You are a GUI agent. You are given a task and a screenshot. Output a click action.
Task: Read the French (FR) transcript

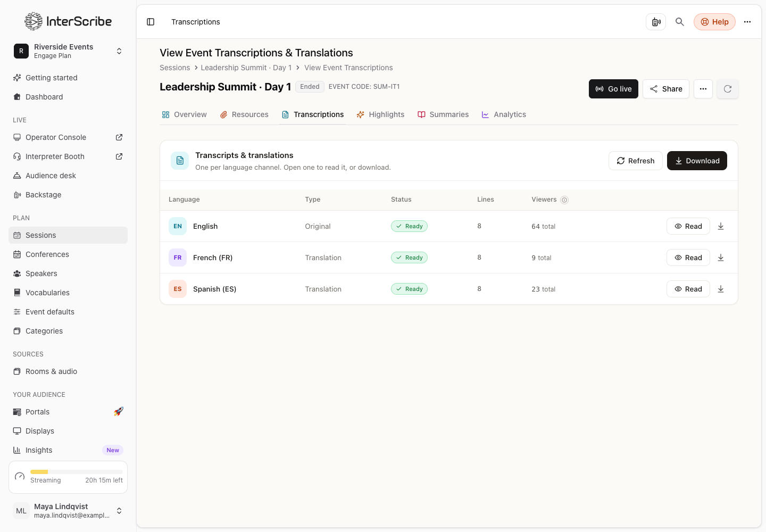(688, 257)
